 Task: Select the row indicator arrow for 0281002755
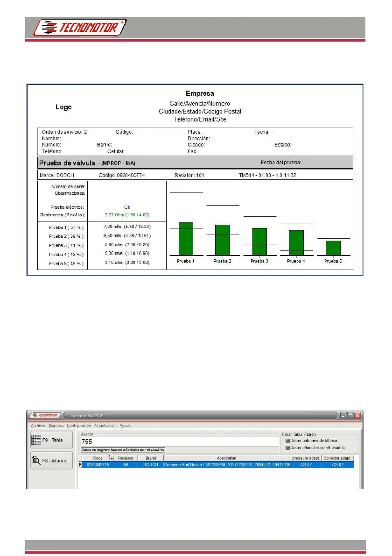(x=80, y=464)
